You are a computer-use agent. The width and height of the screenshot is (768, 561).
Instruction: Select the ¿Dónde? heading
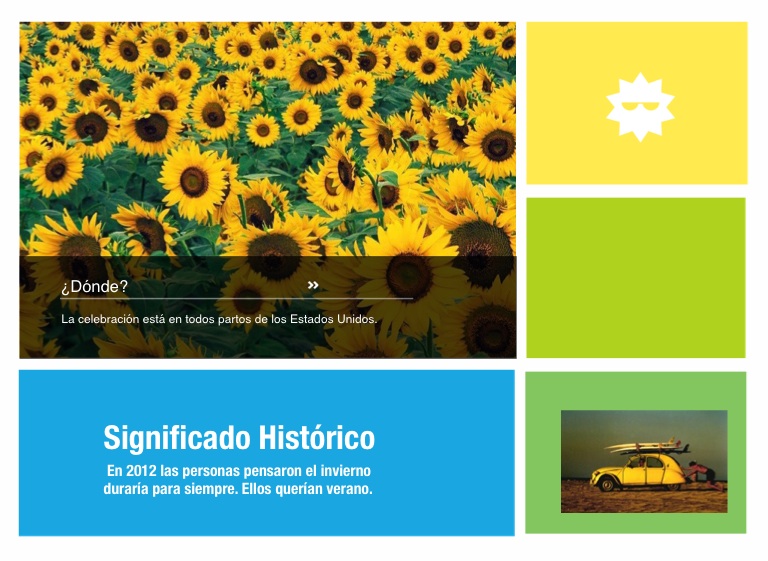click(94, 288)
